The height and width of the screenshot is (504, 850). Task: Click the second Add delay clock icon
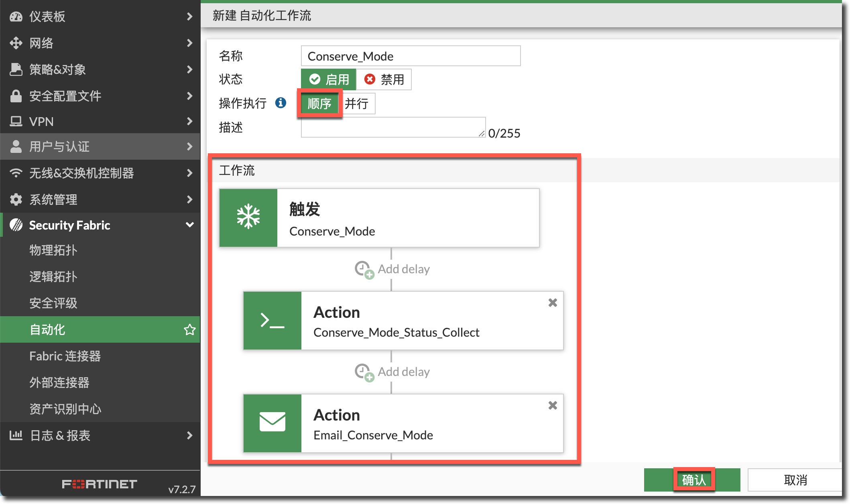tap(364, 372)
